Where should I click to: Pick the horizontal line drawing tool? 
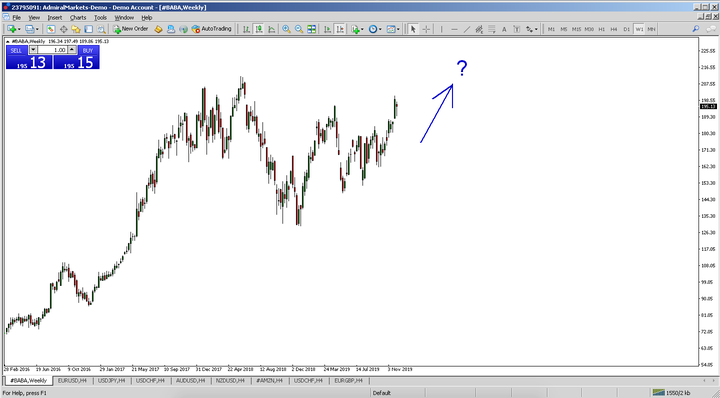point(454,29)
